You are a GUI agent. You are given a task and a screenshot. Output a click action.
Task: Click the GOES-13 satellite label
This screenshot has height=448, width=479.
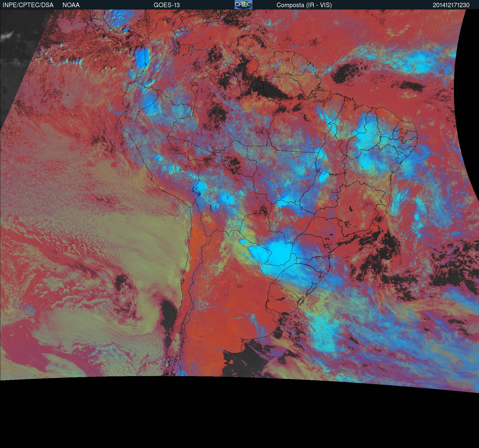click(166, 5)
